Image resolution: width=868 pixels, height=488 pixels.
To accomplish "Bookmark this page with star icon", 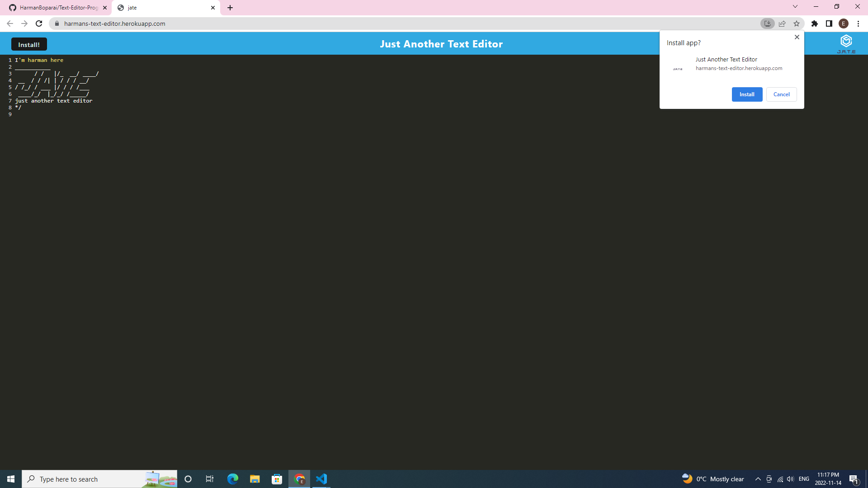I will click(x=797, y=23).
